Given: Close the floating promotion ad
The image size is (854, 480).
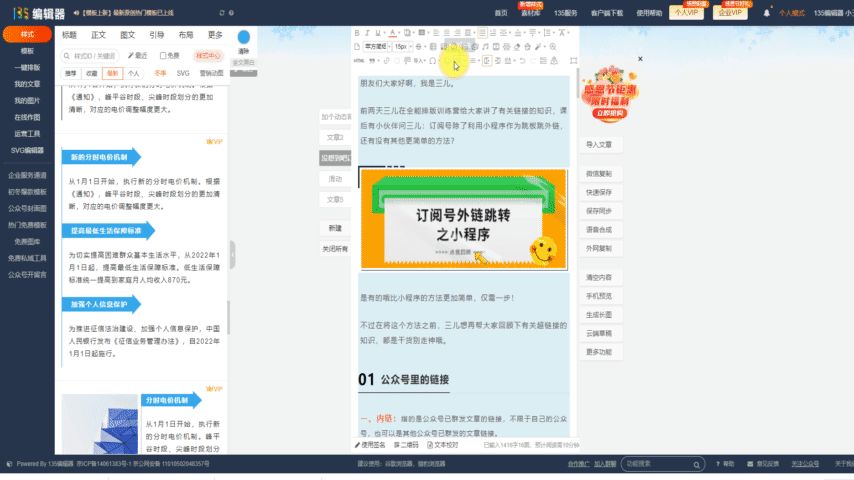Looking at the screenshot, I should (x=640, y=59).
